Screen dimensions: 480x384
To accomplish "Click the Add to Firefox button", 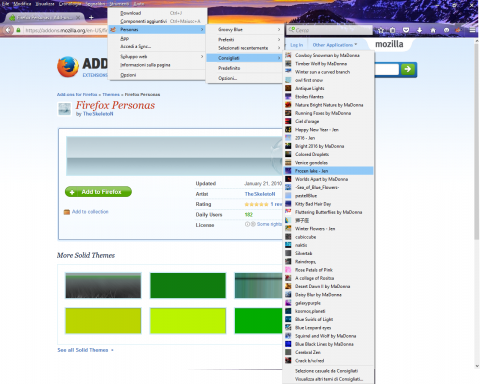I will click(x=98, y=192).
